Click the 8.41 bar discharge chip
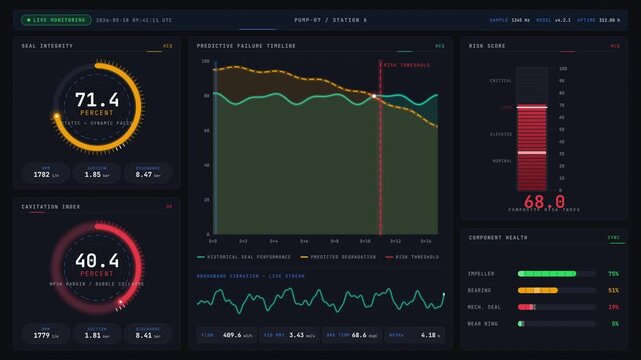The height and width of the screenshot is (360, 641). pyautogui.click(x=148, y=333)
